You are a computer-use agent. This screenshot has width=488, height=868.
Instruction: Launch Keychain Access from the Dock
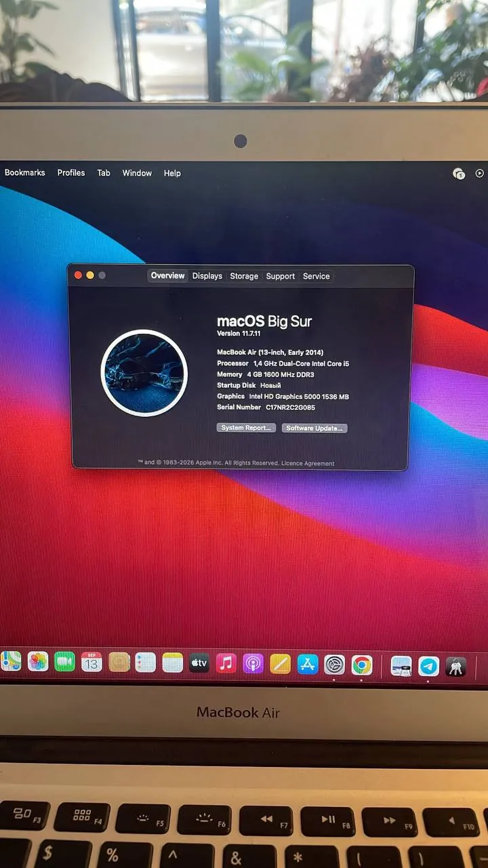click(455, 667)
